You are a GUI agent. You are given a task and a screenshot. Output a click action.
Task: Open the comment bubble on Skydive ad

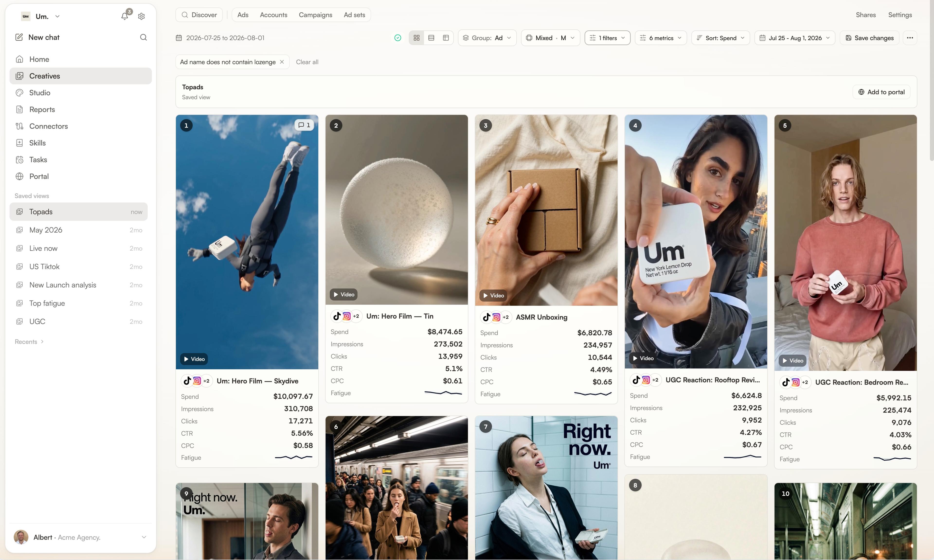pyautogui.click(x=304, y=125)
